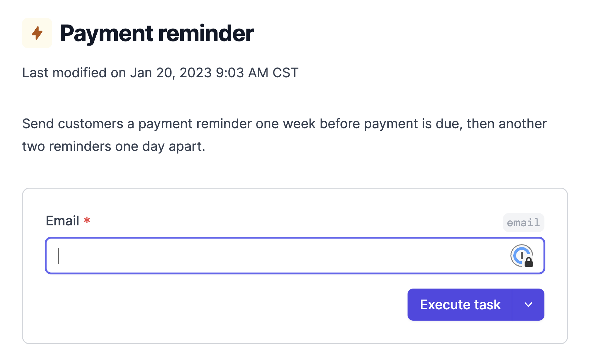Click the 'Jan 20, 2023' date
The height and width of the screenshot is (364, 591).
tap(171, 73)
